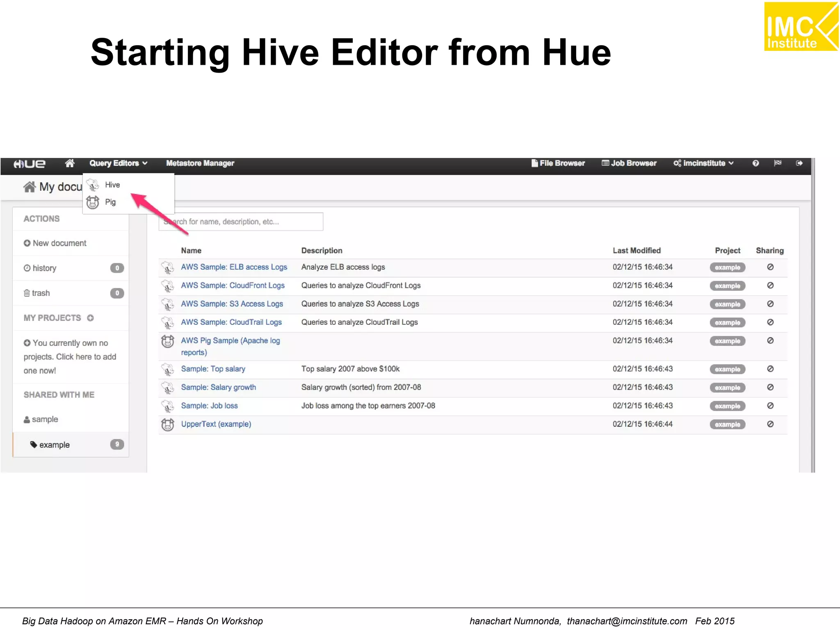Click example tag on UpperText row

point(728,425)
